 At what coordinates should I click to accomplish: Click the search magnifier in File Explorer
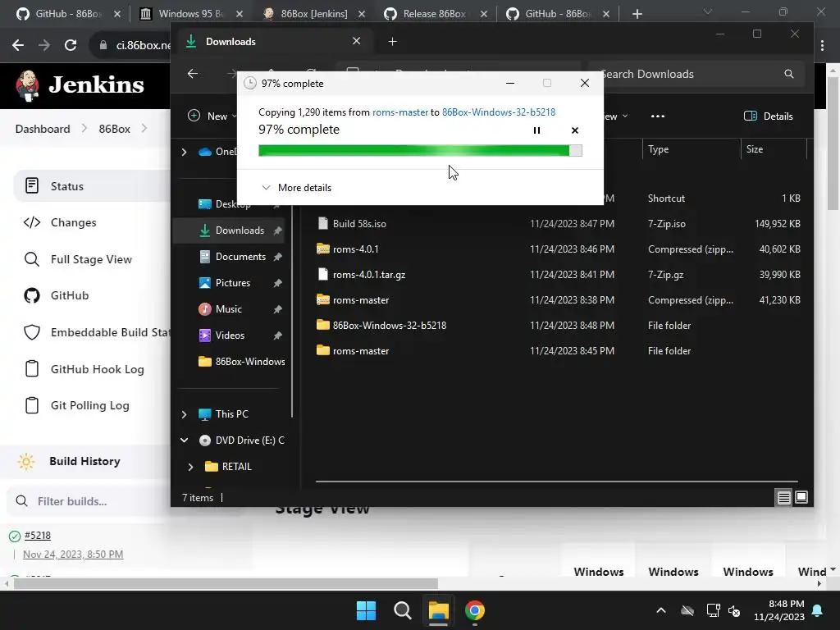pyautogui.click(x=788, y=74)
